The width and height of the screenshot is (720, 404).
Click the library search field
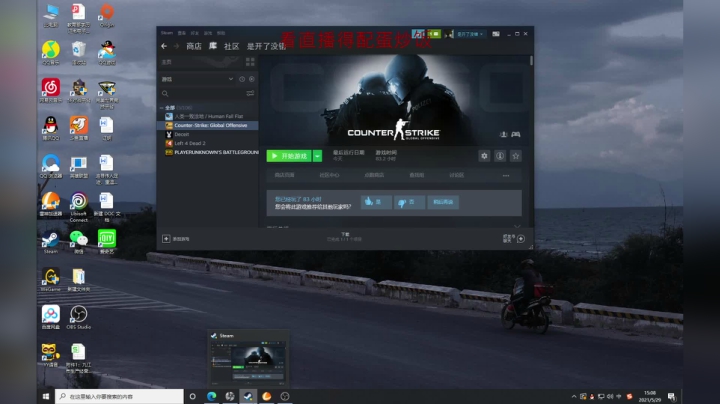[202, 93]
